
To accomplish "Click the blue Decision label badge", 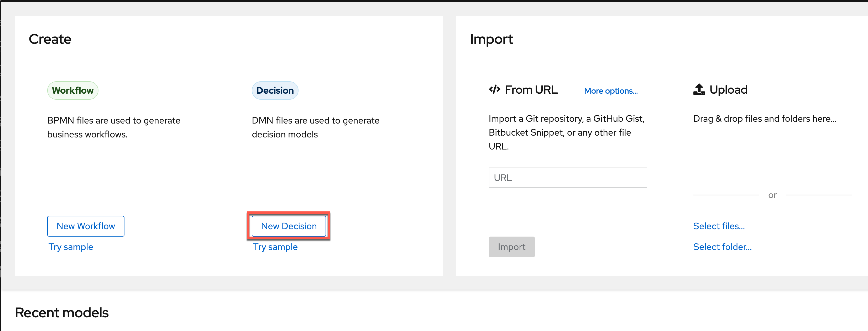I will click(x=275, y=90).
